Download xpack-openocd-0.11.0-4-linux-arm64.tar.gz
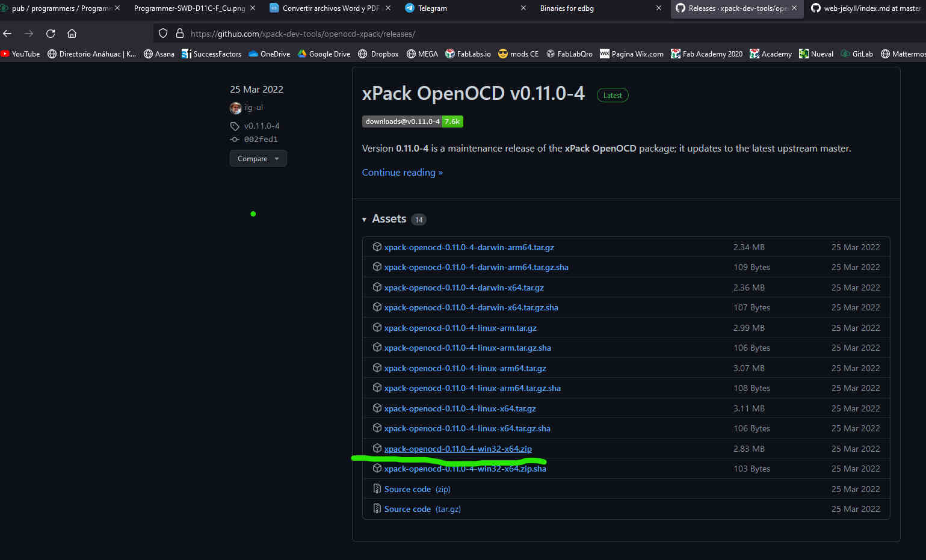 (x=465, y=368)
